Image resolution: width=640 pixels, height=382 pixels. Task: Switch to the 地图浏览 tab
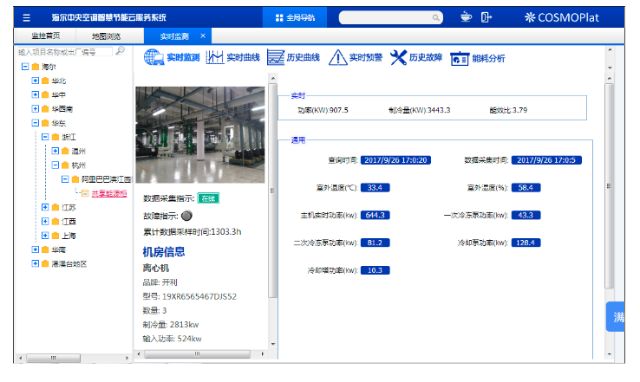click(106, 36)
